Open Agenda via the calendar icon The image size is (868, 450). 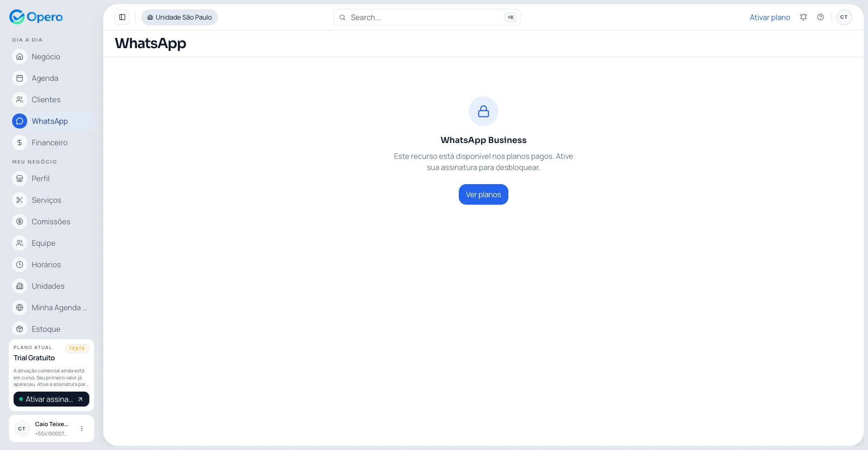19,78
